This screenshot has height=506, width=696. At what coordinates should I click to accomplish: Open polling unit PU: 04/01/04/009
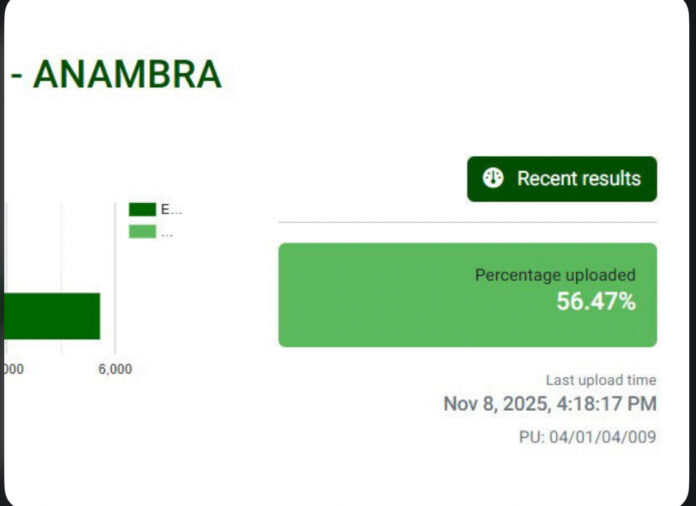(x=588, y=437)
